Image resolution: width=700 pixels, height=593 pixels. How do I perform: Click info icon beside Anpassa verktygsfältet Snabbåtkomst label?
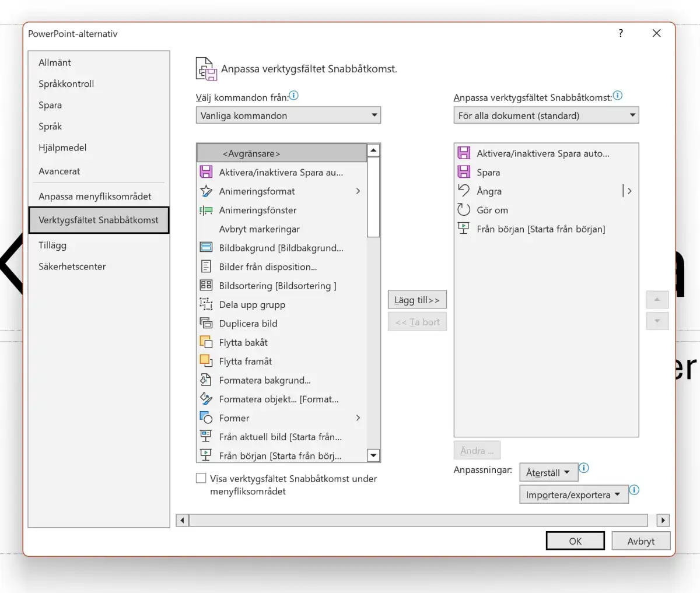click(618, 95)
